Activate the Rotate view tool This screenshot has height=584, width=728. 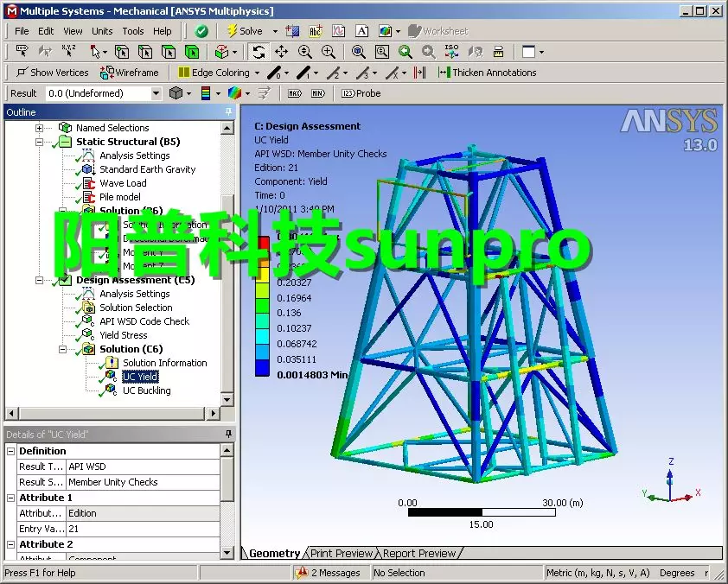(x=259, y=52)
